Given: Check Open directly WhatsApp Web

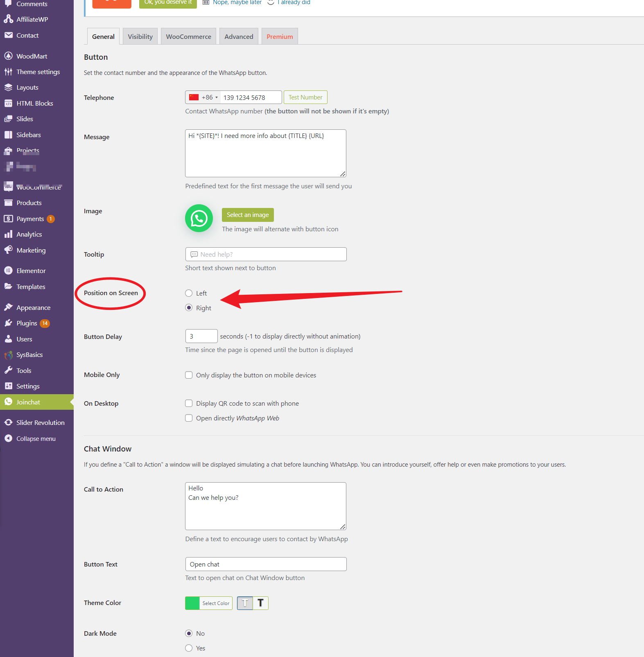Looking at the screenshot, I should (x=189, y=418).
